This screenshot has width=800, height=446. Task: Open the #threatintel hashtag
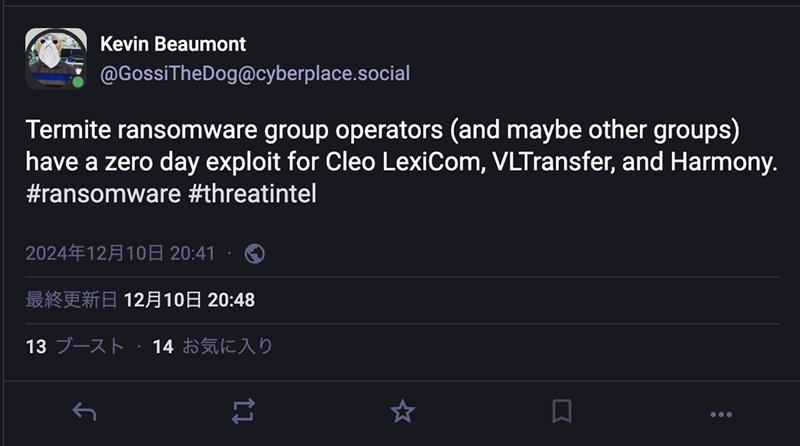pos(252,194)
